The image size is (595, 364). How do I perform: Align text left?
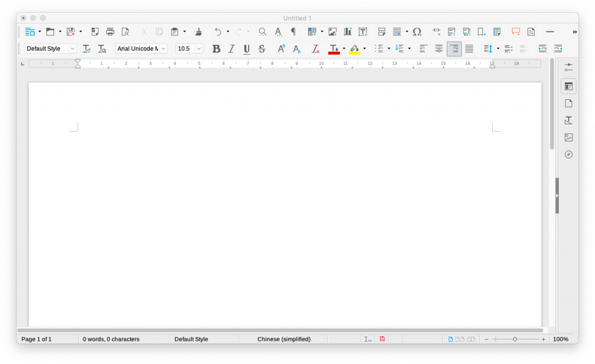[424, 49]
